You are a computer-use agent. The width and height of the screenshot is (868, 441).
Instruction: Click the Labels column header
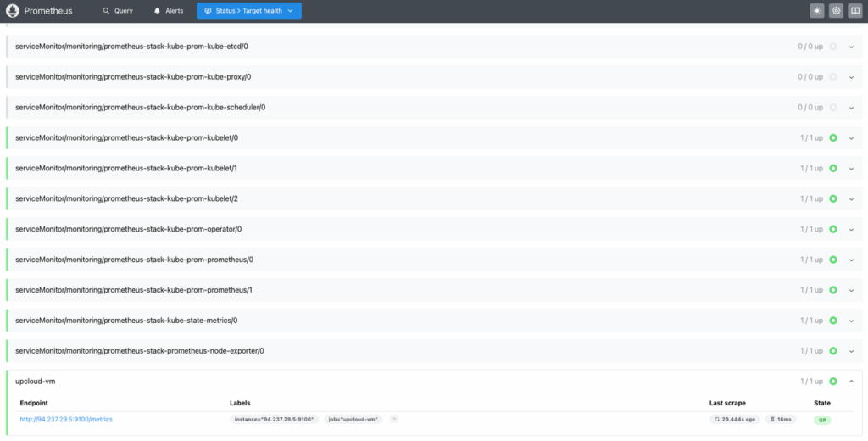240,403
